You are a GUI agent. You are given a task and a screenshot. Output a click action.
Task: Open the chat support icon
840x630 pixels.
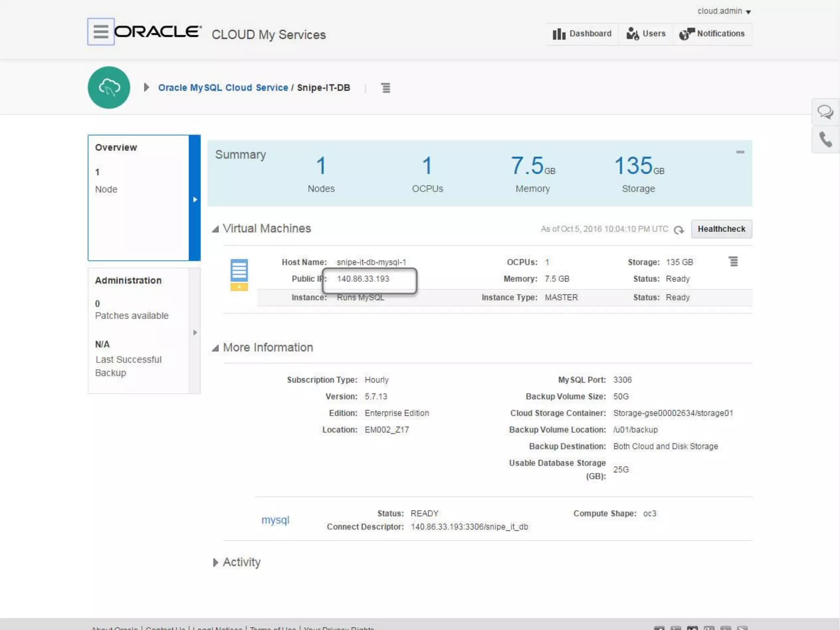(825, 112)
